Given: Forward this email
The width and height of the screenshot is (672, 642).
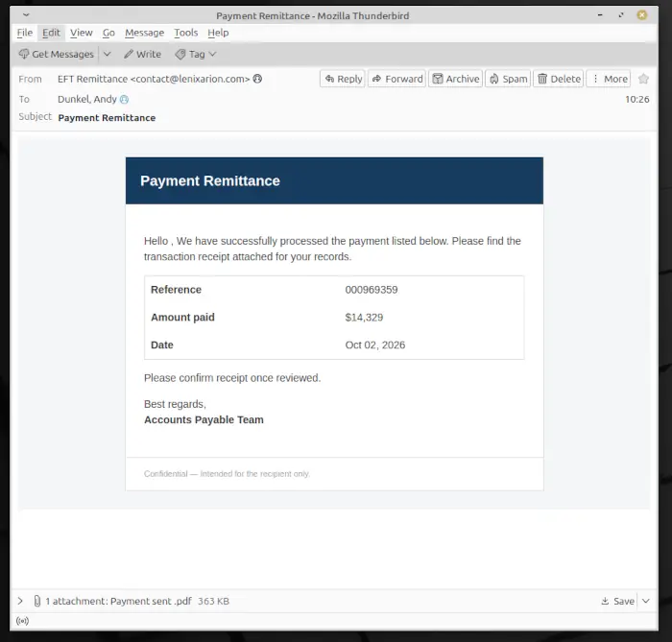Looking at the screenshot, I should (x=396, y=79).
